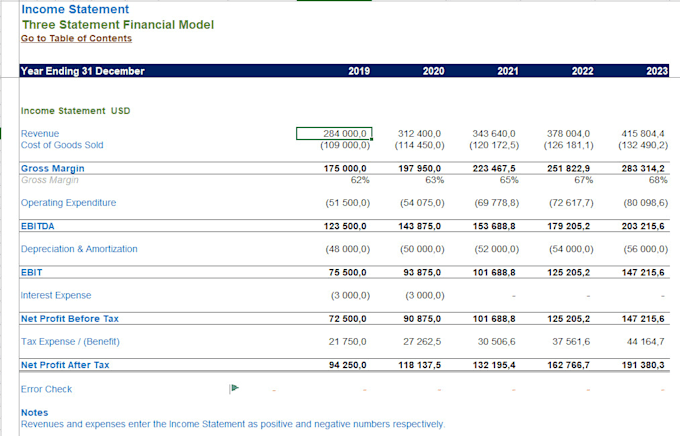Click the Cost of Goods Sold label

click(62, 145)
